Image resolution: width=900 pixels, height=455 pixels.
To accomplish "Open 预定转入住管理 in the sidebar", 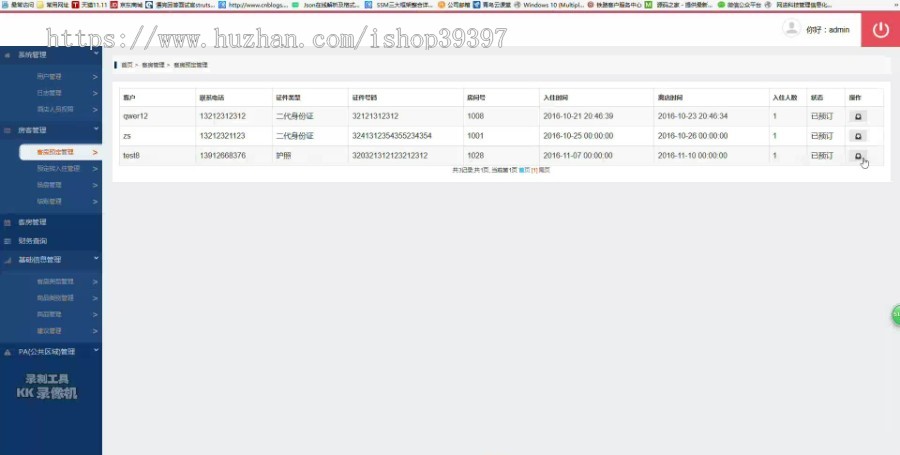I will click(x=58, y=169).
